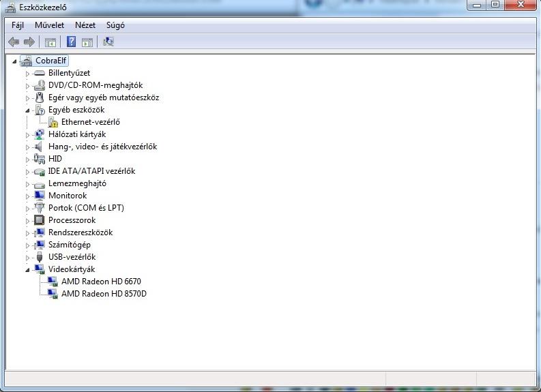Screen dimensions: 541x392
Task: Expand DVD/CD-ROM-meghajtók category arrow
Action: coord(27,86)
